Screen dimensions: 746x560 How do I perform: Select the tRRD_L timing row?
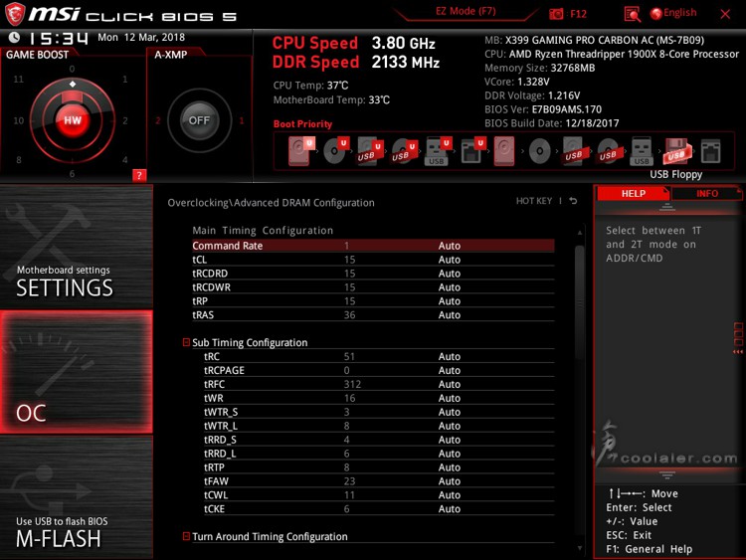(379, 453)
